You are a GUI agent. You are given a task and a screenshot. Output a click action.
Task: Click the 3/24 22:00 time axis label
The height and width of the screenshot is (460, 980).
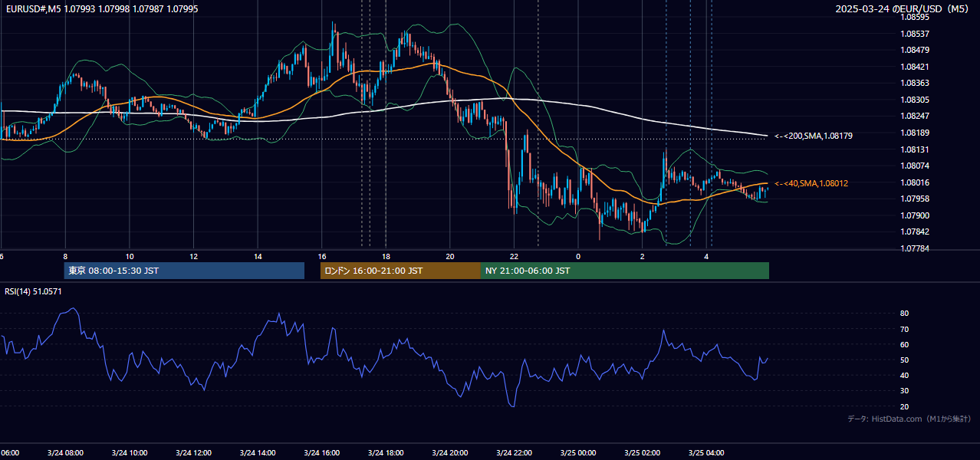(x=514, y=452)
